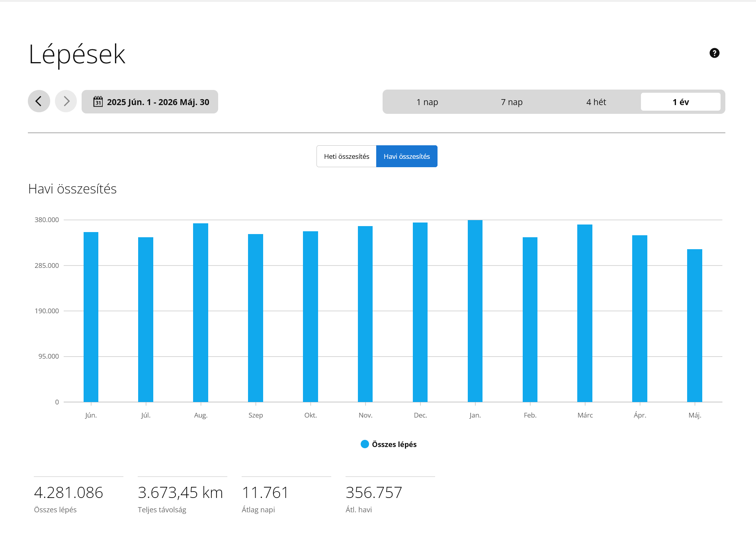Show the Heti összesítés chart
The width and height of the screenshot is (756, 533).
346,156
